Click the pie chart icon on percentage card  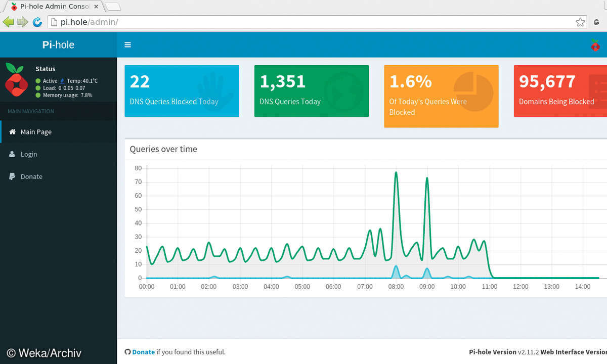[473, 92]
